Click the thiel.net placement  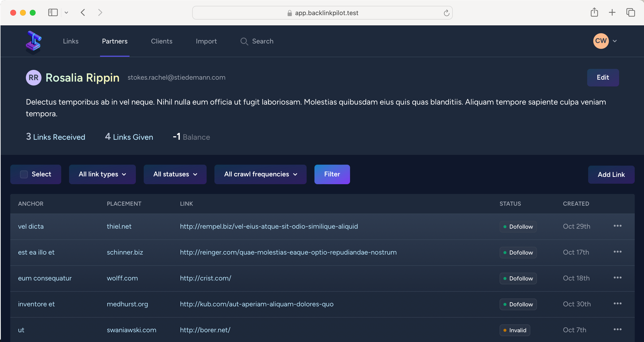[119, 226]
